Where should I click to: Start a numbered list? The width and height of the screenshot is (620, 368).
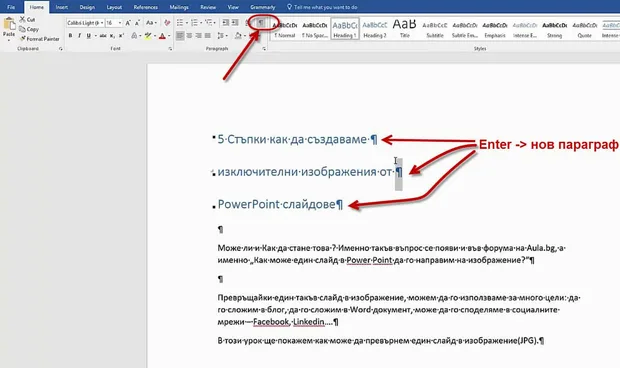tap(194, 23)
